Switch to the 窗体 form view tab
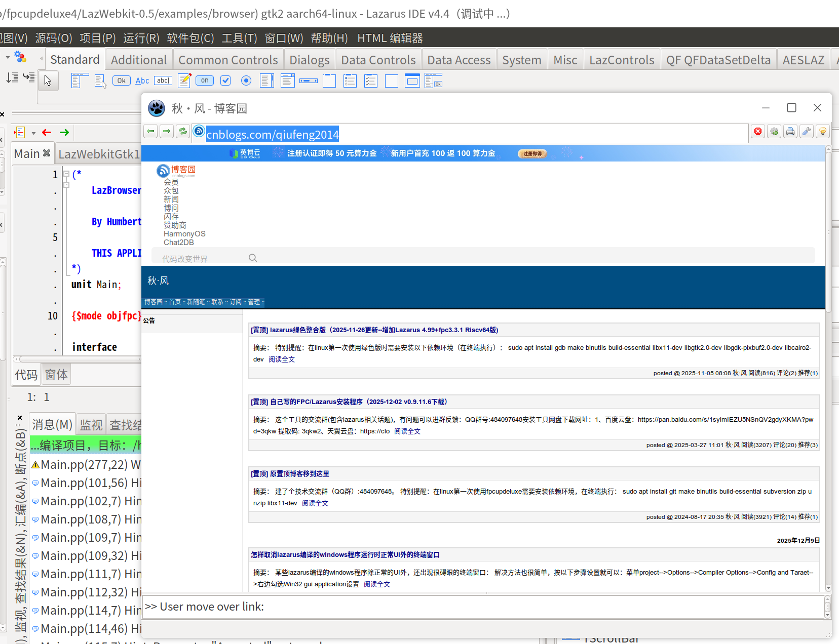 [56, 375]
